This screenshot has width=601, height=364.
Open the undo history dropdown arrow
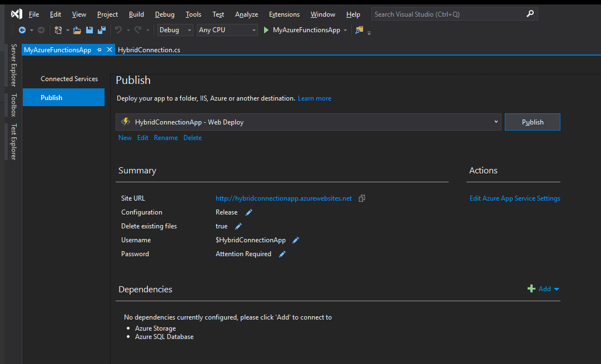click(128, 30)
